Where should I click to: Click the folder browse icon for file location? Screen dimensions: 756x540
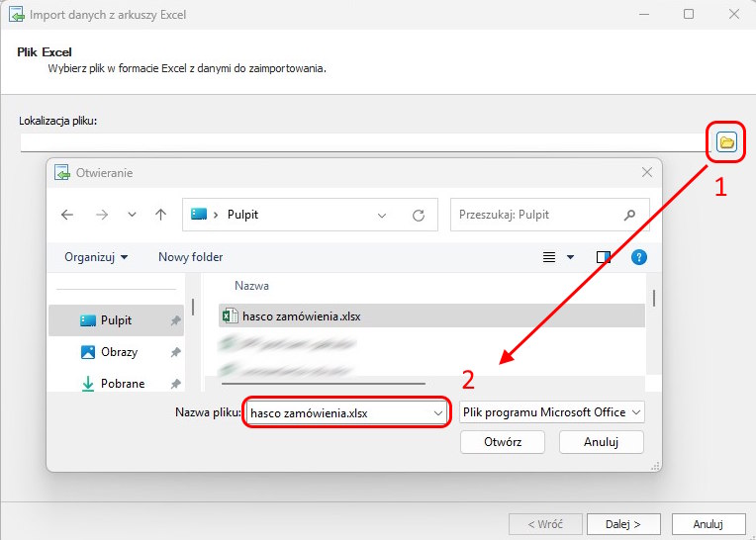(x=726, y=142)
